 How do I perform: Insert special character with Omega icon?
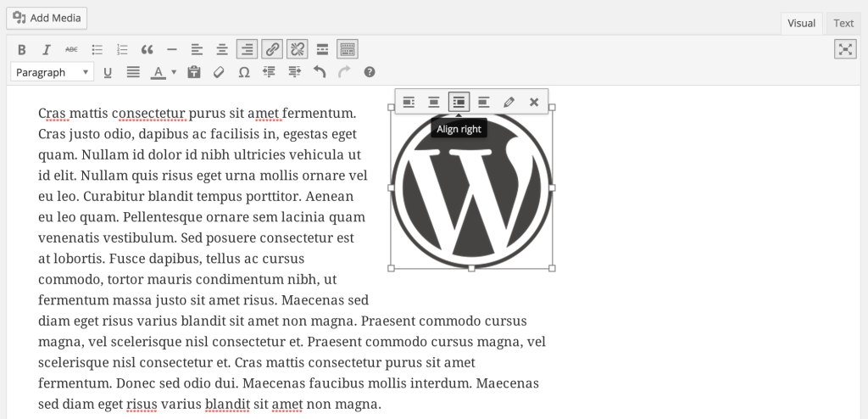point(243,73)
